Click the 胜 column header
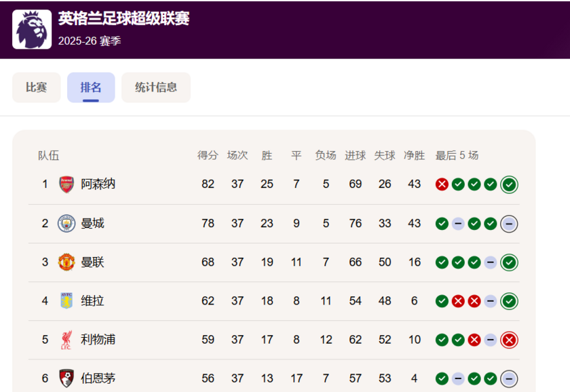The width and height of the screenshot is (570, 392). tap(267, 155)
